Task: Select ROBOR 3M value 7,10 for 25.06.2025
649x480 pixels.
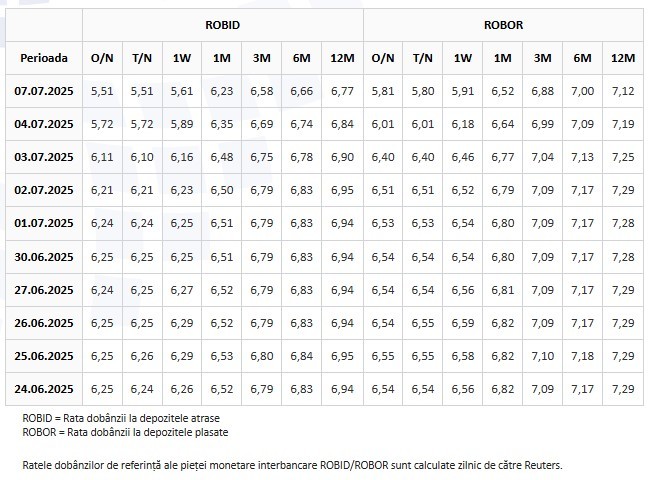Action: [x=542, y=356]
